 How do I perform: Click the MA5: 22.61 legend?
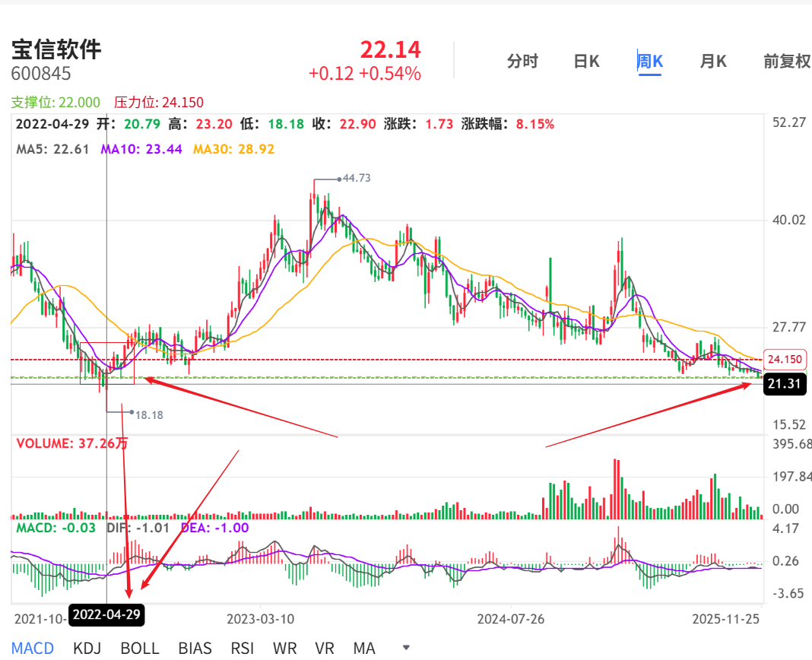point(52,149)
